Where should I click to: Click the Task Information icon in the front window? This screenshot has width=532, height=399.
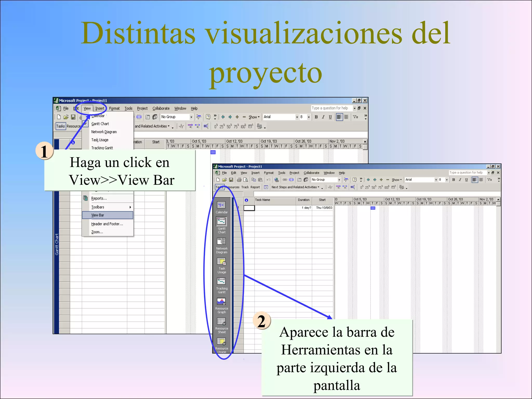tap(299, 179)
